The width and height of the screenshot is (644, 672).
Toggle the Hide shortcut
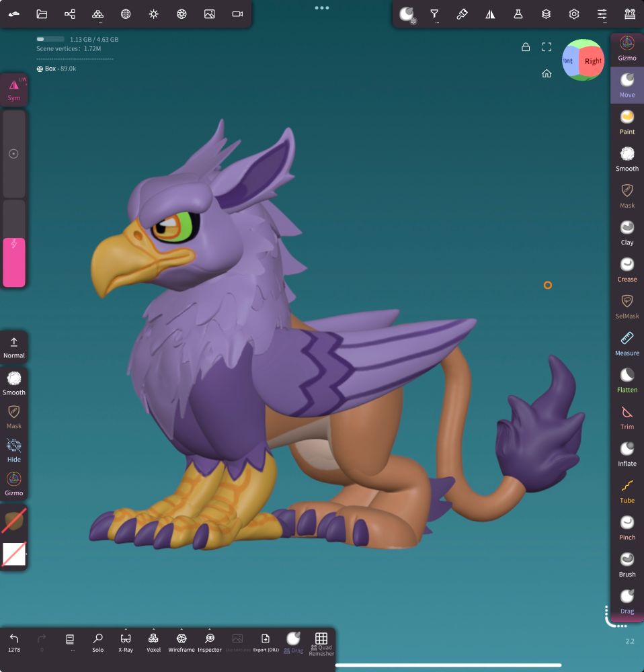[x=13, y=450]
